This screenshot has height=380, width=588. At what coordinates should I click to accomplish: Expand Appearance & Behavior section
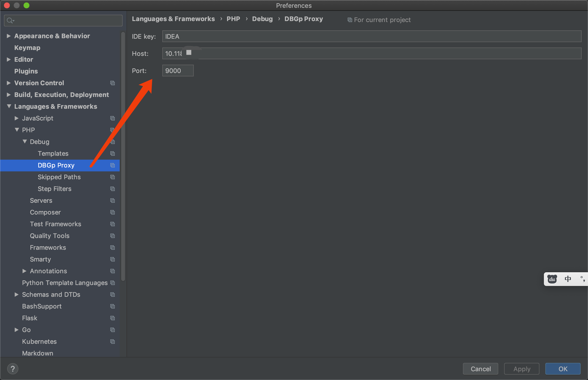tap(9, 36)
